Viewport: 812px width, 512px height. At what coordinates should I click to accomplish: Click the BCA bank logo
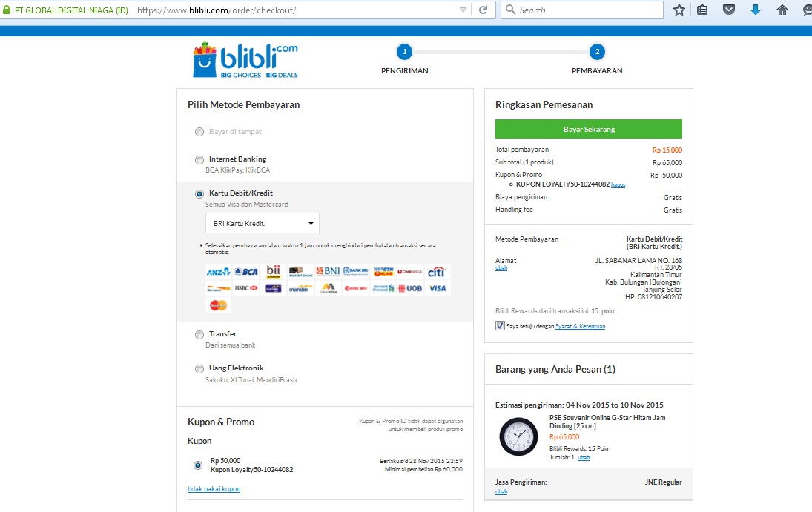click(x=246, y=272)
